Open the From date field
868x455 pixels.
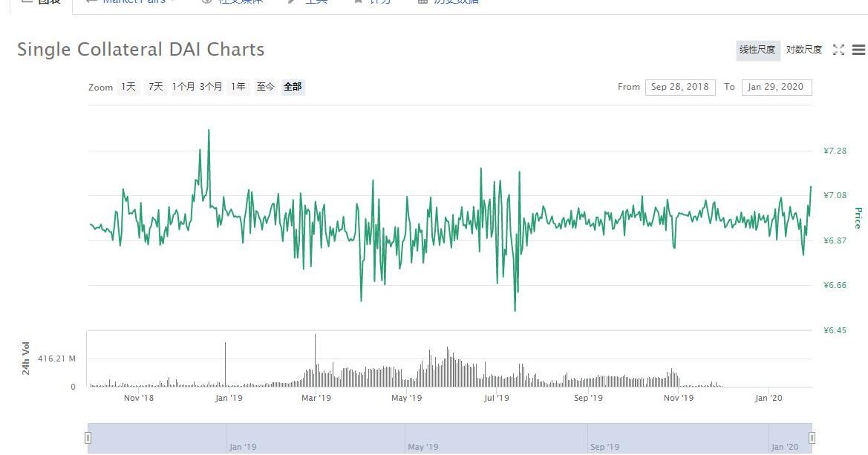(680, 87)
